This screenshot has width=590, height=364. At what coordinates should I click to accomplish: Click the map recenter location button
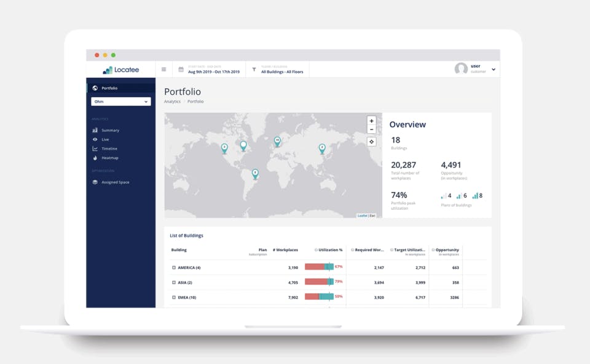(x=371, y=142)
